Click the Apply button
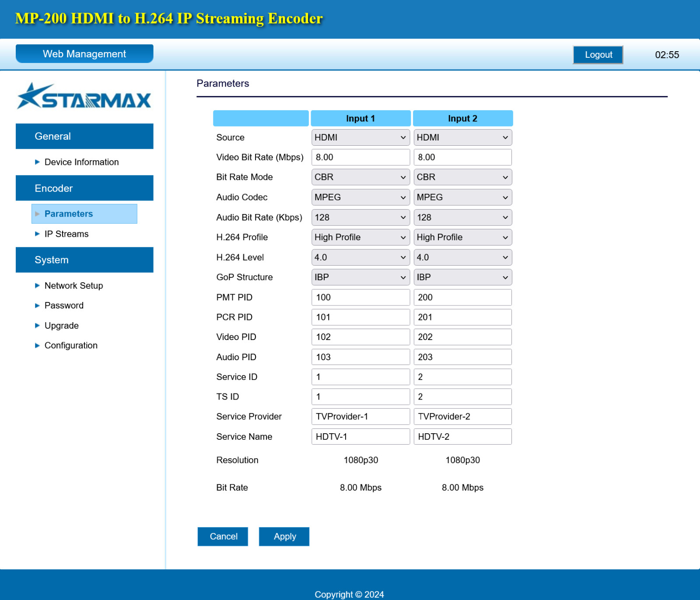Viewport: 700px width, 600px height. pyautogui.click(x=284, y=537)
